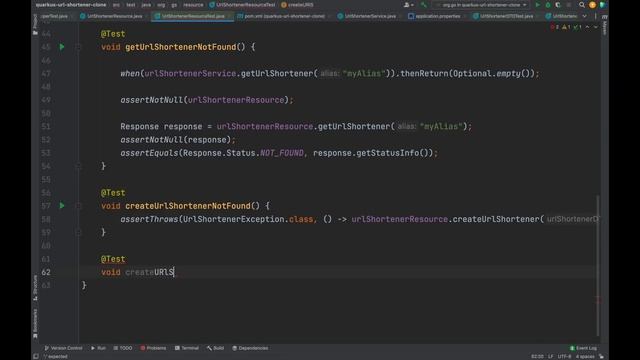Viewport: 640px width, 360px height.
Task: Open run configuration dropdown
Action: 481,5
